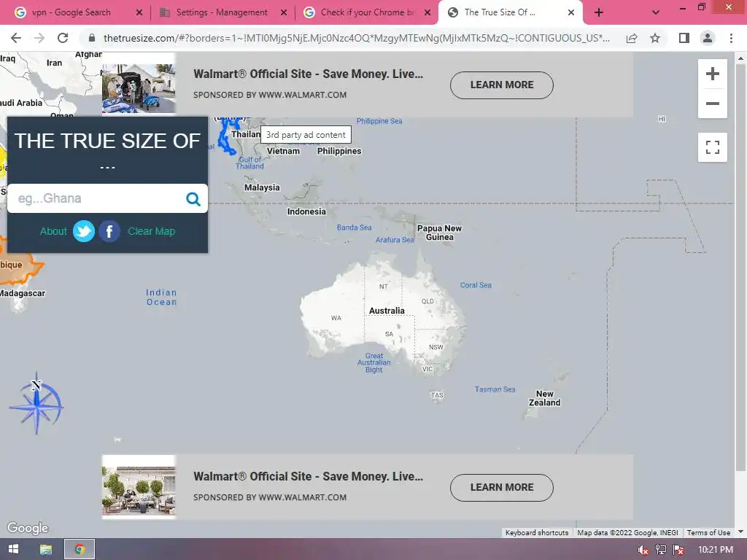Click the 10:21 PM taskbar clock

(715, 550)
